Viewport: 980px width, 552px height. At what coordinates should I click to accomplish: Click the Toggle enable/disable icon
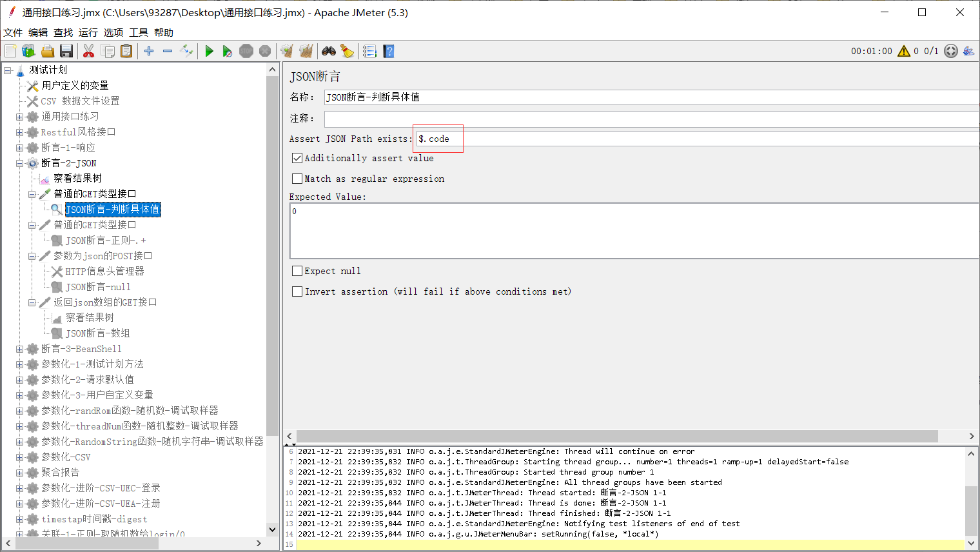[x=186, y=51]
